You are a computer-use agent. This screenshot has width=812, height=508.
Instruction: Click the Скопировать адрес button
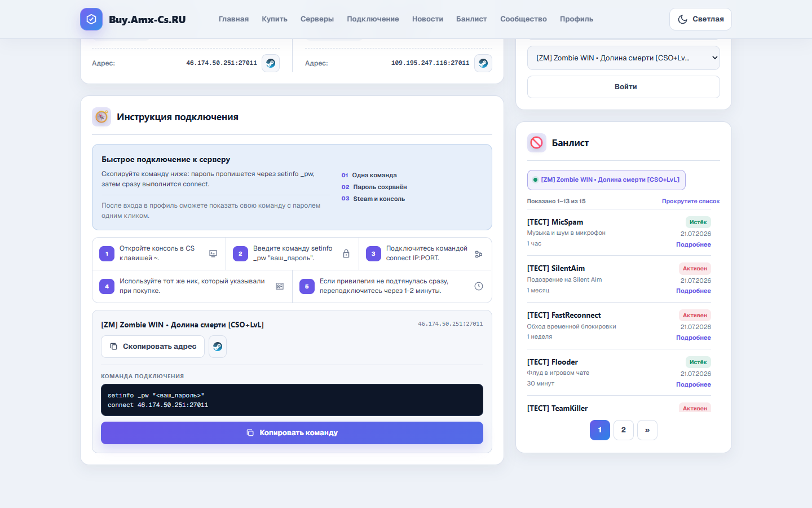(153, 347)
